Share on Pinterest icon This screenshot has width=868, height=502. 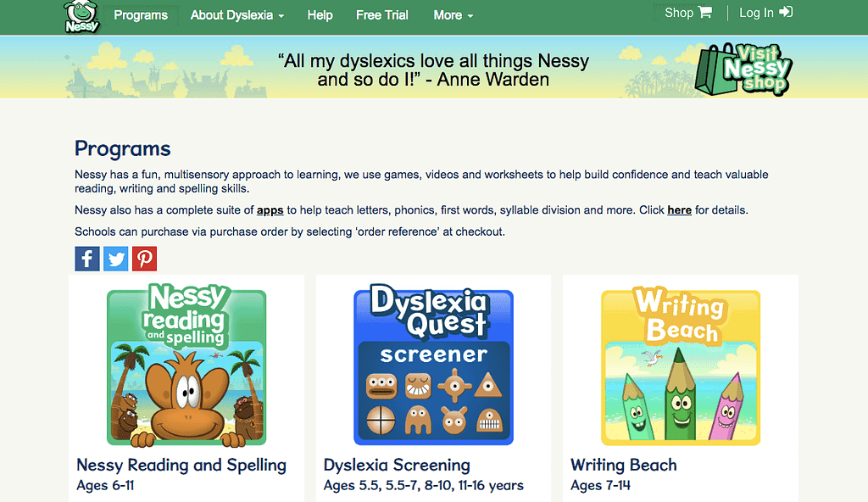pos(144,259)
